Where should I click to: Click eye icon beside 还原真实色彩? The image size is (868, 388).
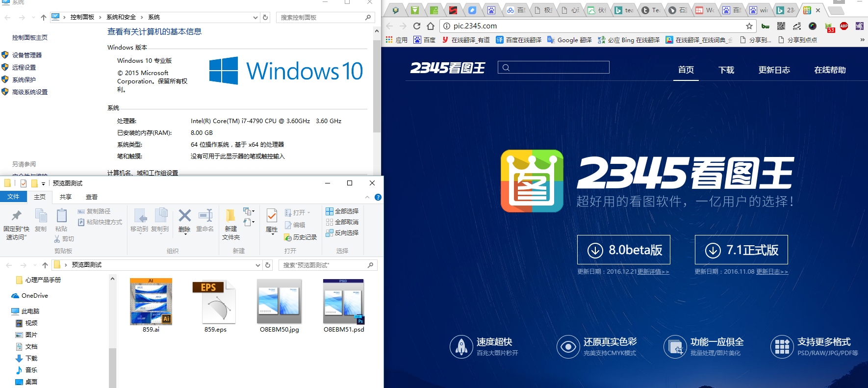coord(568,347)
